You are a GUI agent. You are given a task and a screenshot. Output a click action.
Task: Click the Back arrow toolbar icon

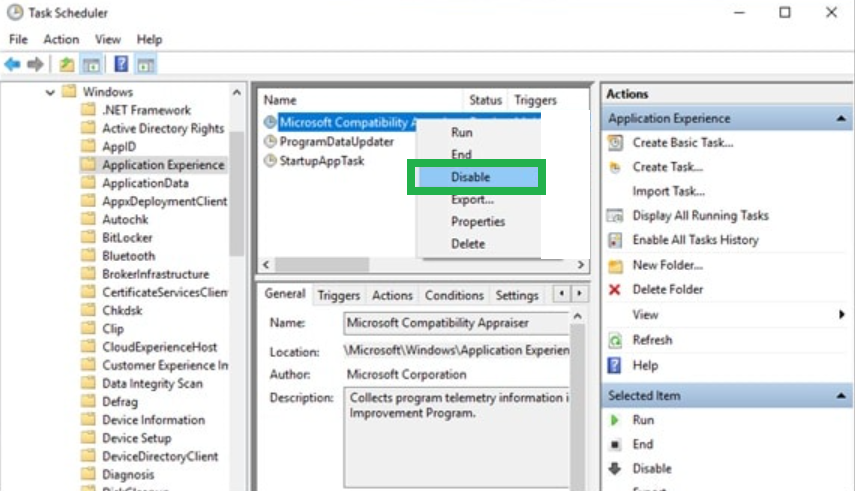tap(13, 64)
